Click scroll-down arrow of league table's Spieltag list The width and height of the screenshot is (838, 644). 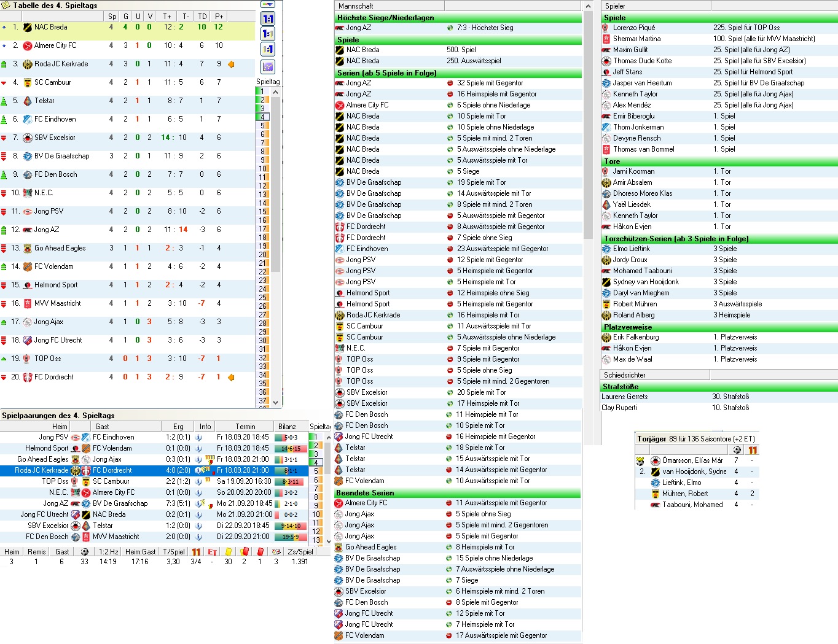tap(275, 402)
